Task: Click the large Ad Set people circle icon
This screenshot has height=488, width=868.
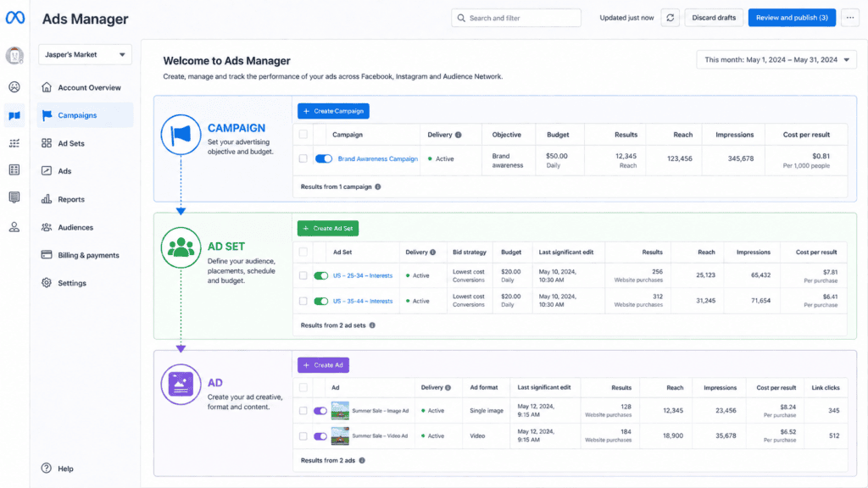Action: click(x=181, y=247)
